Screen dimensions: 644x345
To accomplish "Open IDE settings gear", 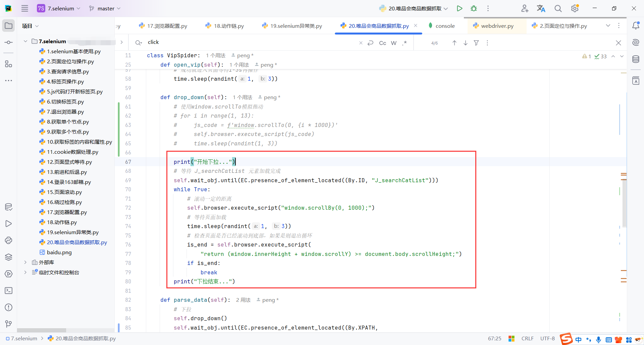I will tap(575, 8).
